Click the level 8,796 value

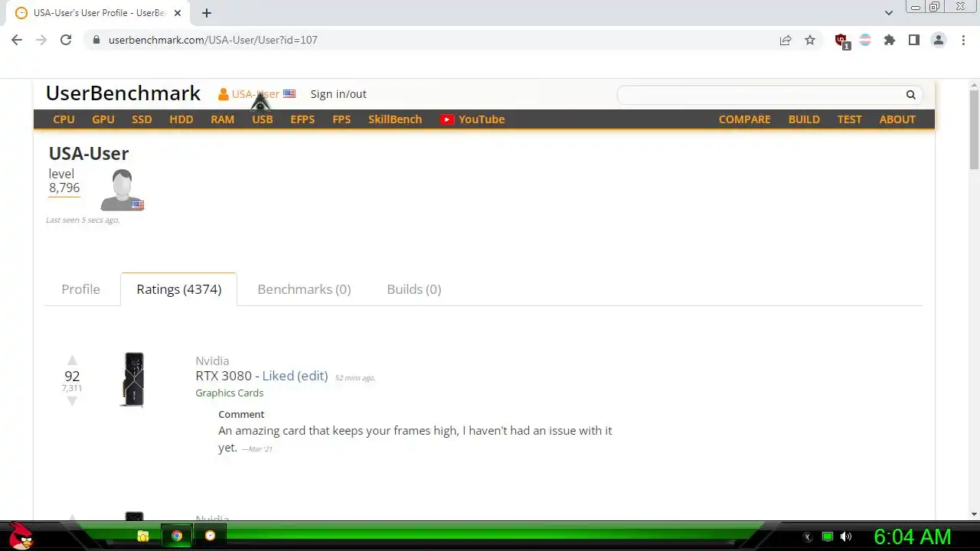[64, 187]
